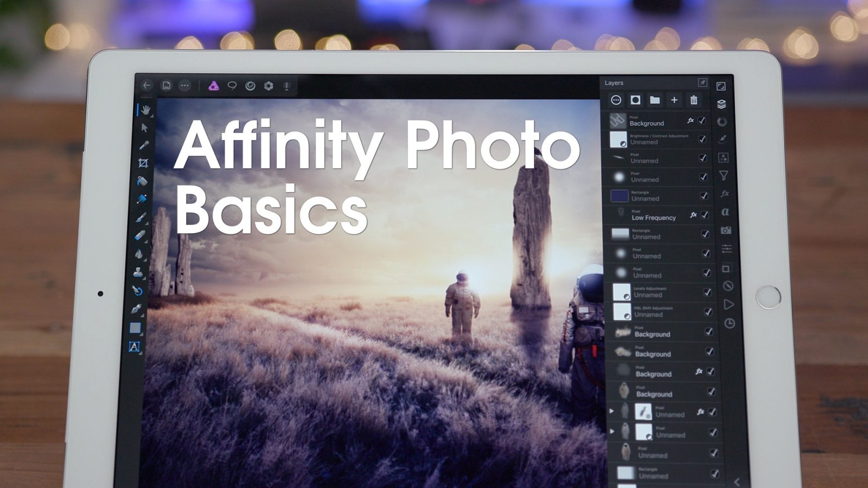
Task: Switch to Liquify persona
Action: tap(250, 86)
